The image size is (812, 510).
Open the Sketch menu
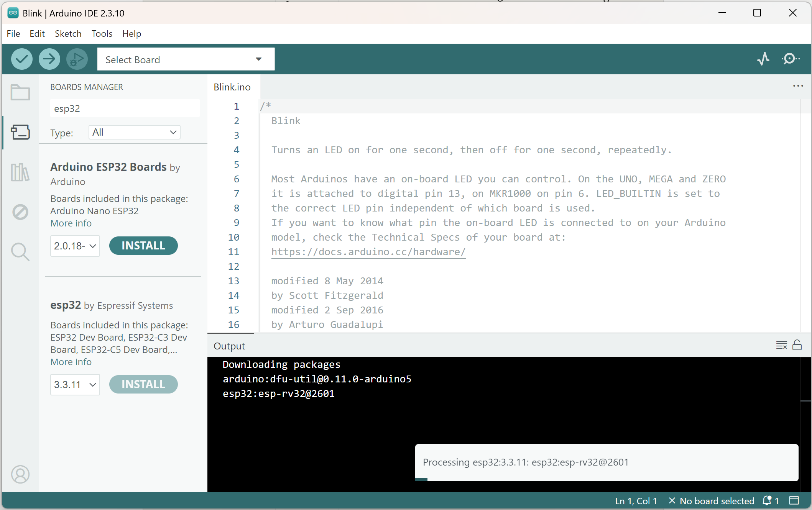pos(68,34)
